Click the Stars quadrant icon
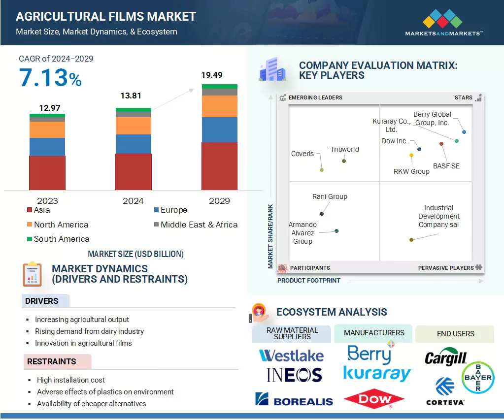 click(478, 97)
